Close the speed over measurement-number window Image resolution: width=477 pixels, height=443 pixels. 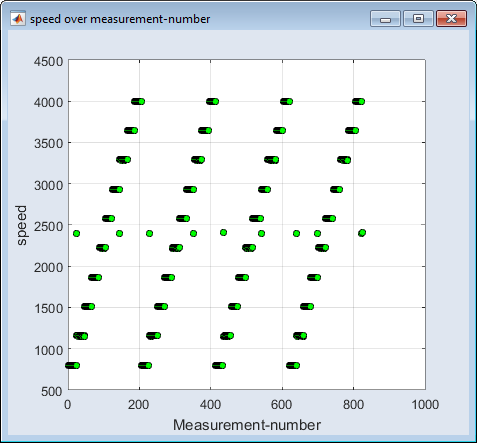point(451,18)
